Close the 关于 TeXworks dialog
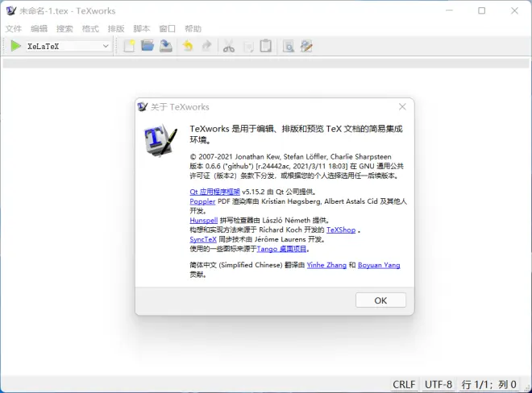Viewport: 532px width, 393px height. (402, 107)
